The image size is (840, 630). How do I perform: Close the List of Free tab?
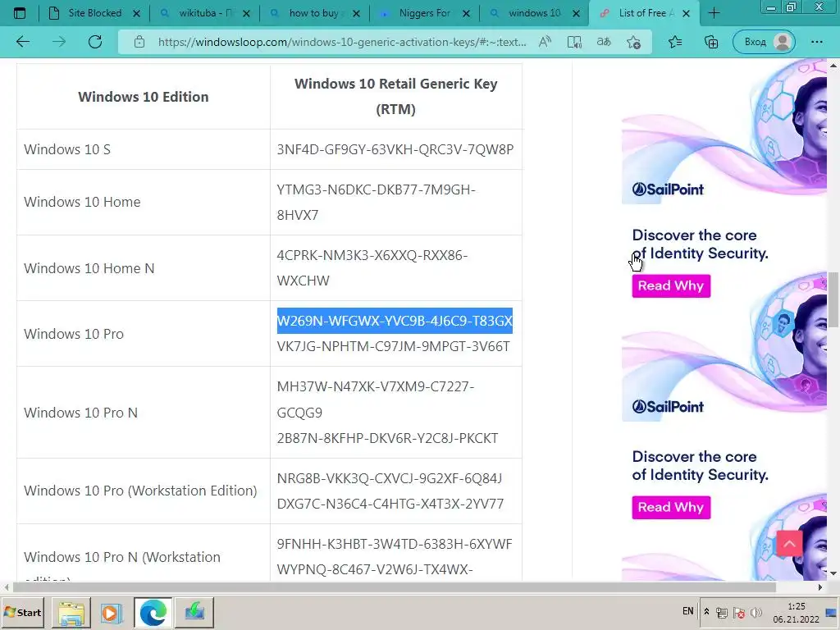pos(687,13)
